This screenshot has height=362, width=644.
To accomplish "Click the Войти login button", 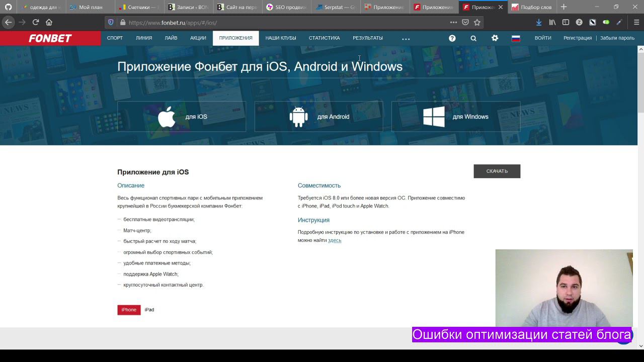I will click(x=543, y=38).
